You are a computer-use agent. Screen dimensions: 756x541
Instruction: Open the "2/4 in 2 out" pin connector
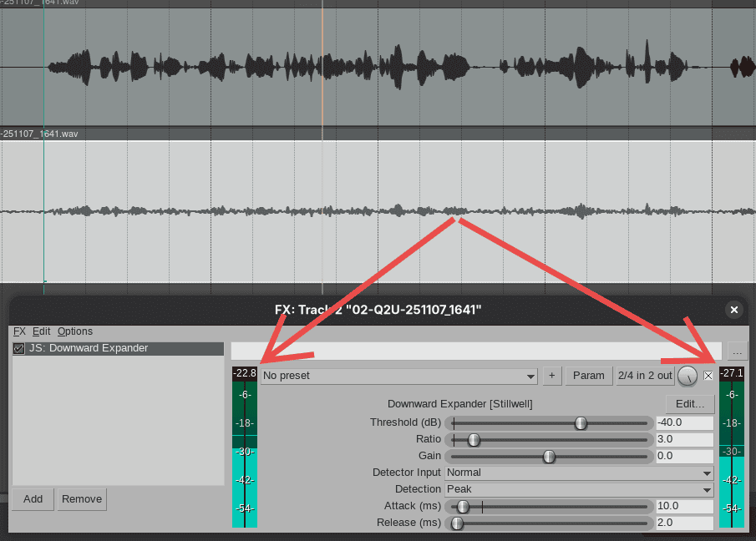(644, 375)
